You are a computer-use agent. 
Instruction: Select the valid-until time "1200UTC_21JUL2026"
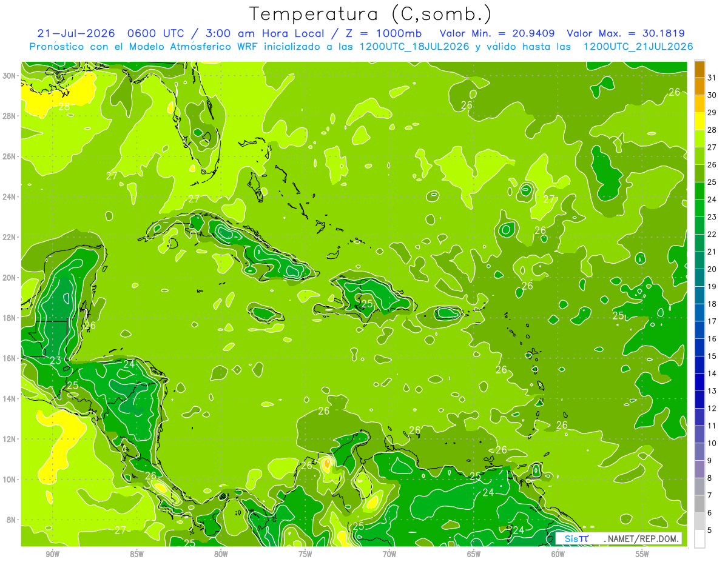point(638,47)
